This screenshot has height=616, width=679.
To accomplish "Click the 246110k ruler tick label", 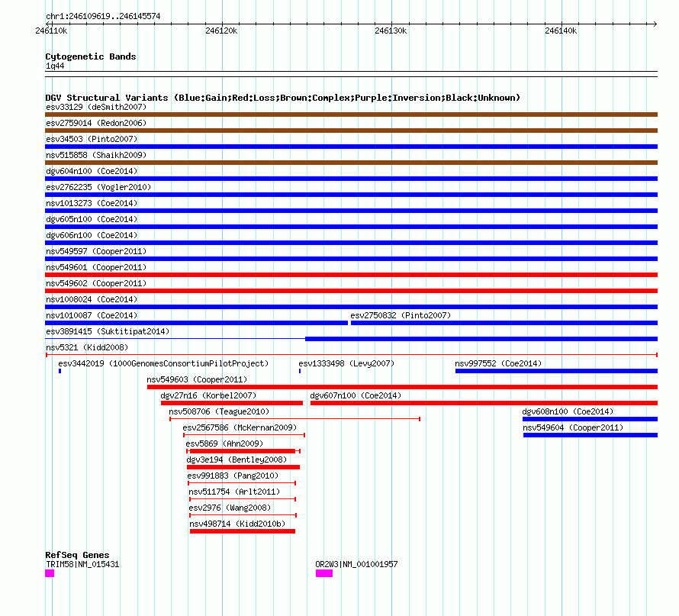I will pyautogui.click(x=51, y=31).
